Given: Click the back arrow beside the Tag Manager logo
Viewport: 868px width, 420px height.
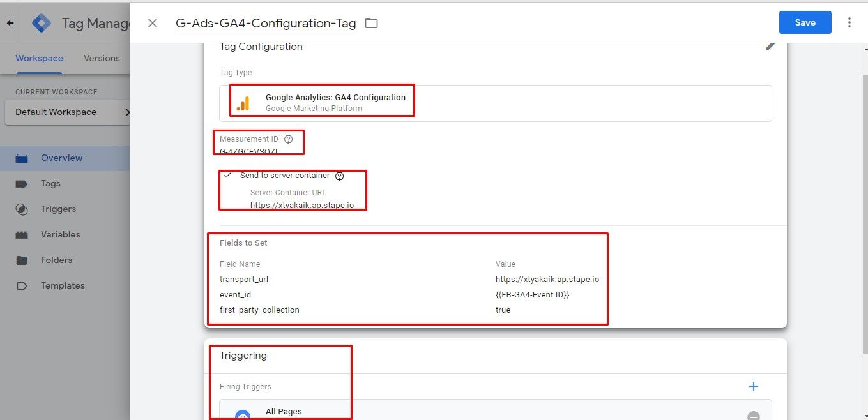Looking at the screenshot, I should tap(10, 23).
